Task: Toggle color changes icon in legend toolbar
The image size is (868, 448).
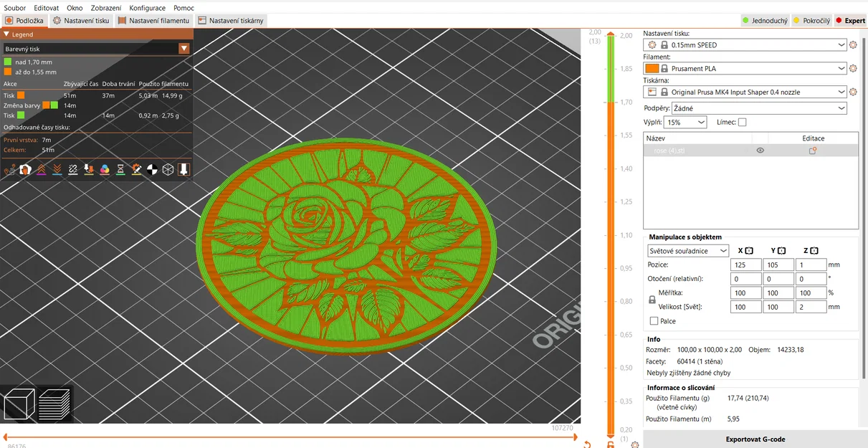Action: tap(104, 169)
